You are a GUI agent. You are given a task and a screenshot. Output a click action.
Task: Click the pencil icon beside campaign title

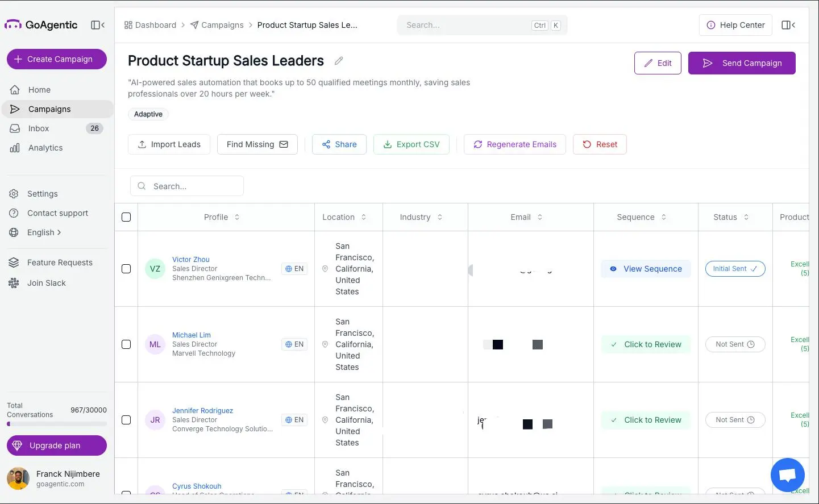[339, 61]
